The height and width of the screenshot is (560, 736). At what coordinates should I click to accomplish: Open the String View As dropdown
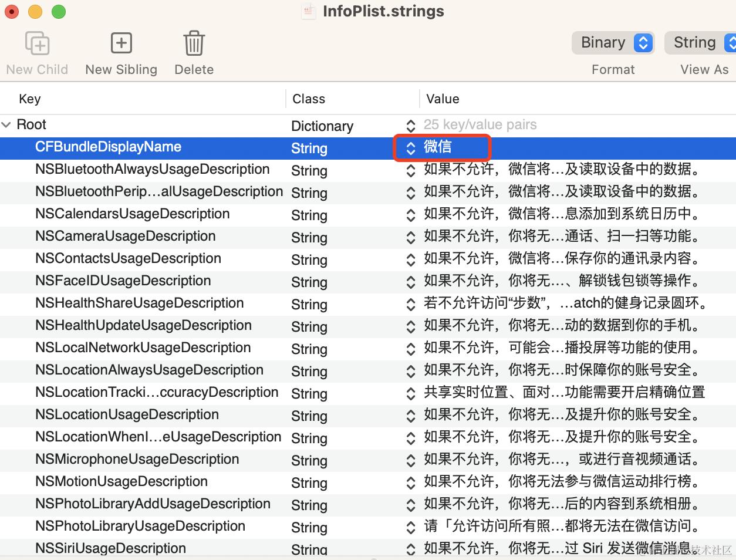[700, 42]
